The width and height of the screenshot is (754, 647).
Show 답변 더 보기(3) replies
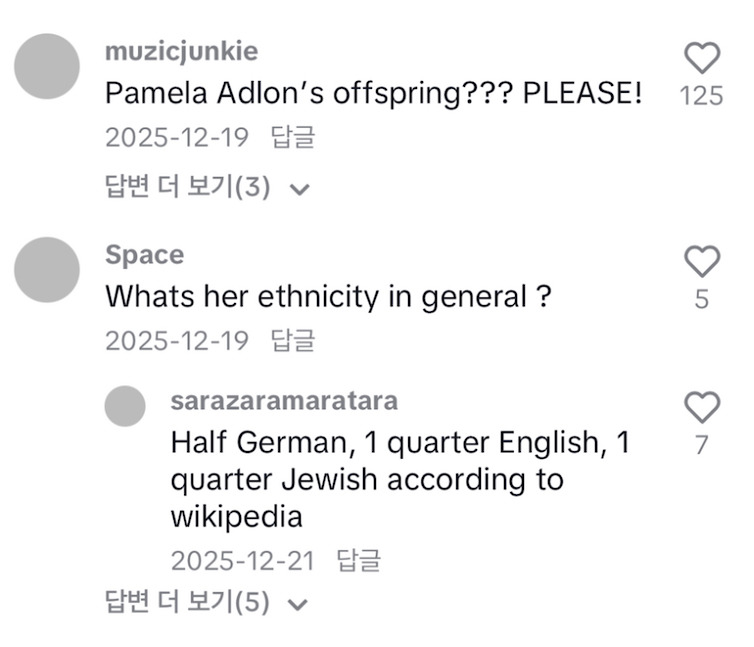point(187,187)
